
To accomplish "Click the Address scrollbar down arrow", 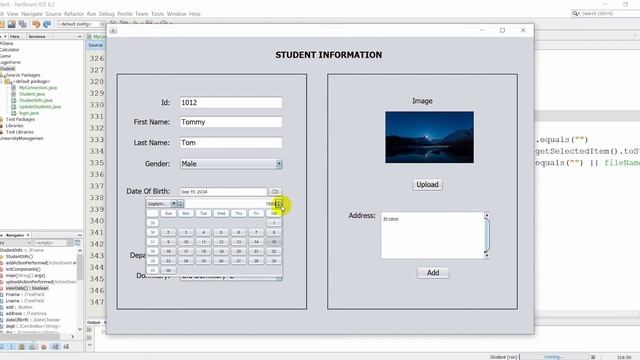I will tap(487, 256).
